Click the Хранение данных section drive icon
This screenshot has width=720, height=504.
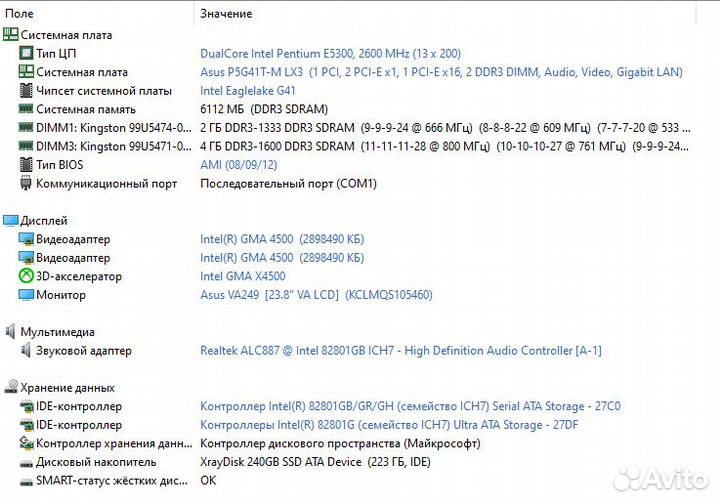click(x=11, y=386)
